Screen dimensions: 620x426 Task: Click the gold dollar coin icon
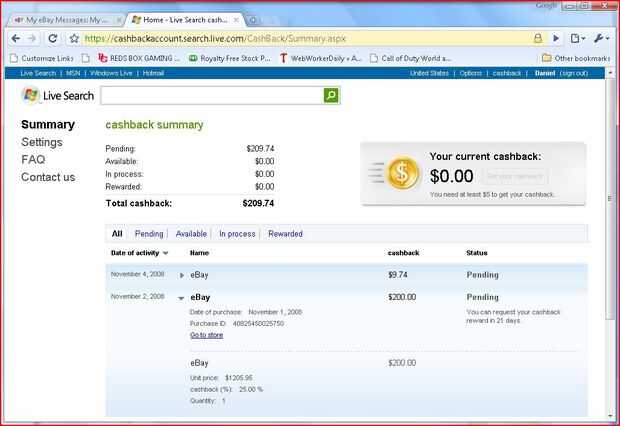(402, 173)
